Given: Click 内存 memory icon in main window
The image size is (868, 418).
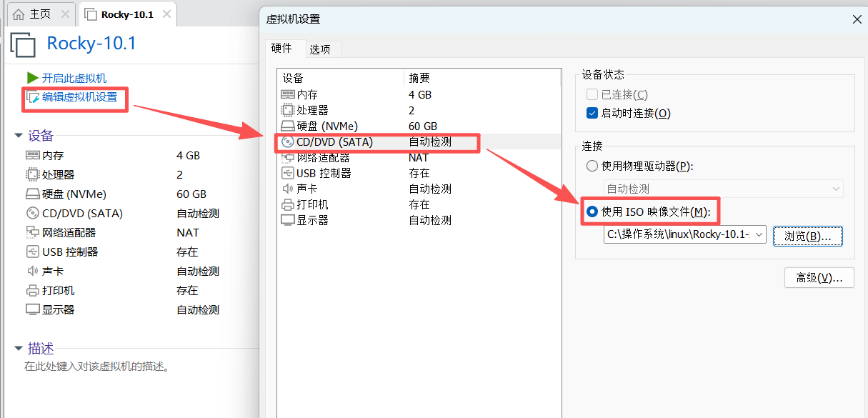Looking at the screenshot, I should 32,155.
